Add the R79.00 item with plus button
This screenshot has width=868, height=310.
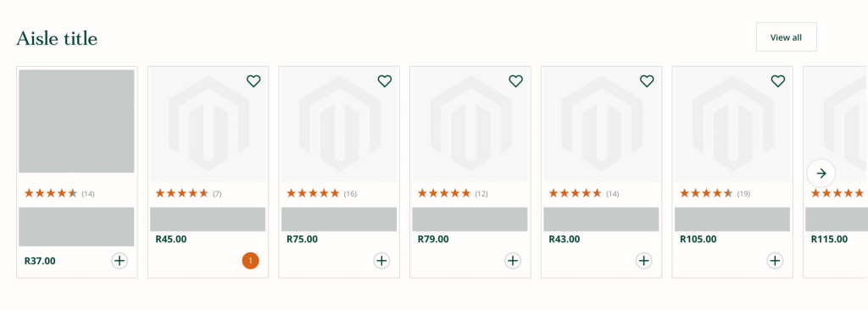(x=513, y=260)
